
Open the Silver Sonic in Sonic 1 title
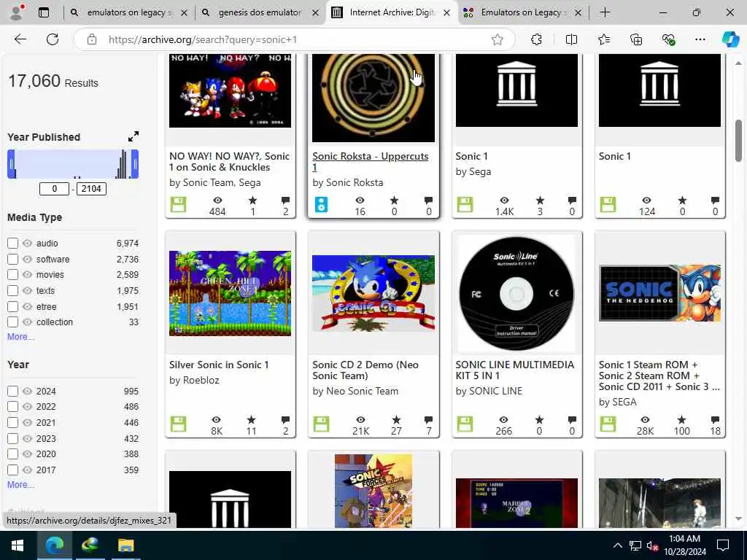[x=219, y=365]
